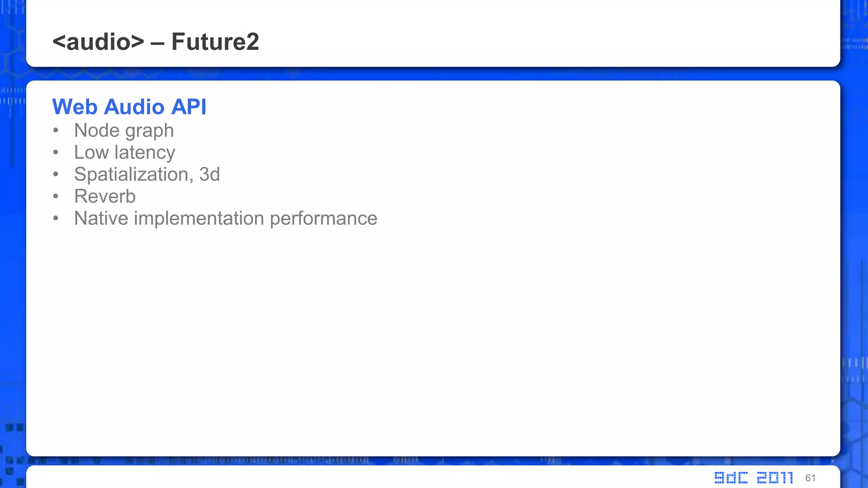The height and width of the screenshot is (488, 868).
Task: Click the word "performance" in the last bullet
Action: (x=323, y=219)
